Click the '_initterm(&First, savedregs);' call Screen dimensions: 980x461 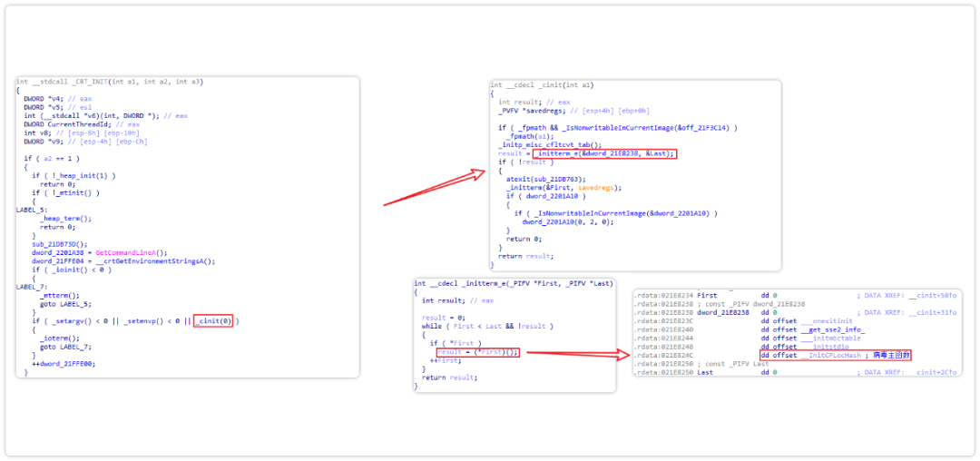click(x=563, y=188)
